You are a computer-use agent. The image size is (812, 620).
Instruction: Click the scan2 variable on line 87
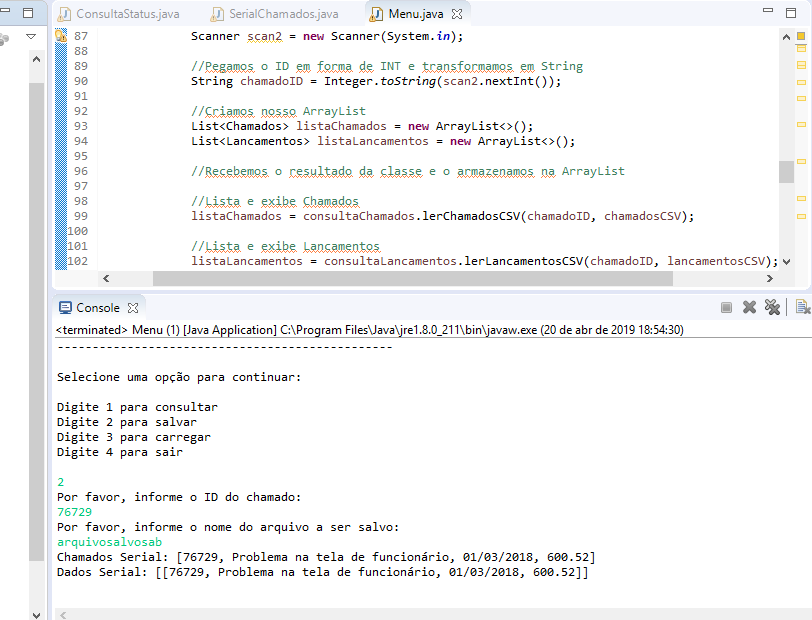point(265,36)
